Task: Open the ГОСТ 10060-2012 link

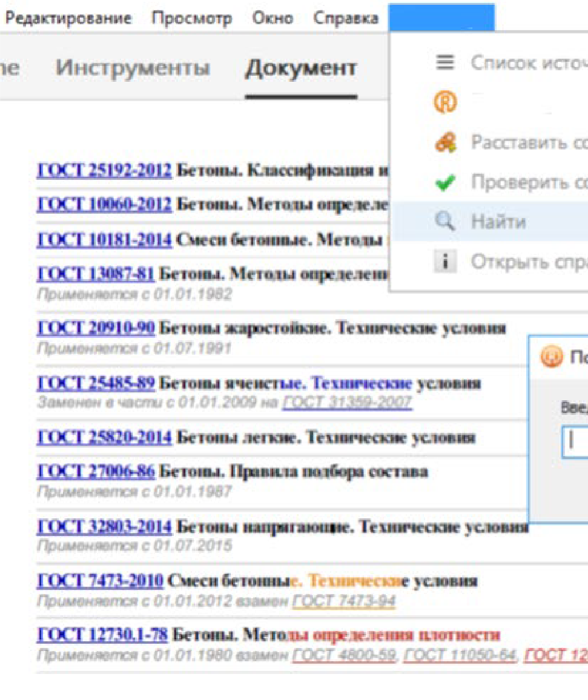Action: point(104,205)
